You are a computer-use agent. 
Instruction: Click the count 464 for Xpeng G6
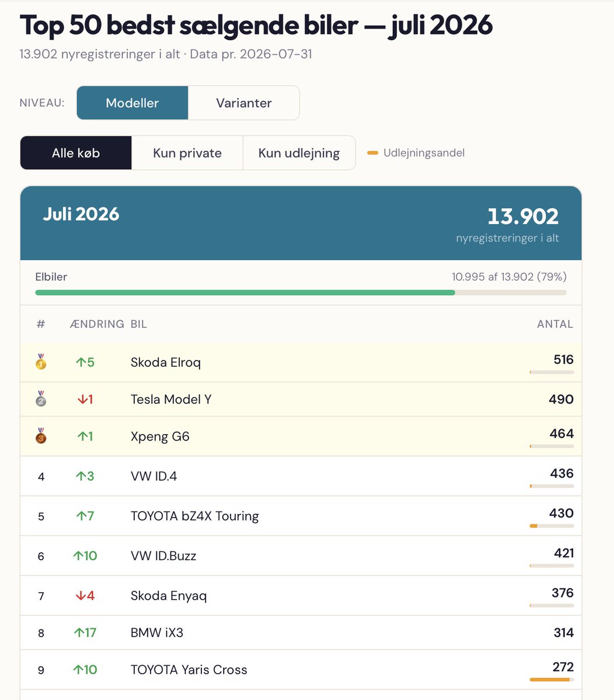561,433
